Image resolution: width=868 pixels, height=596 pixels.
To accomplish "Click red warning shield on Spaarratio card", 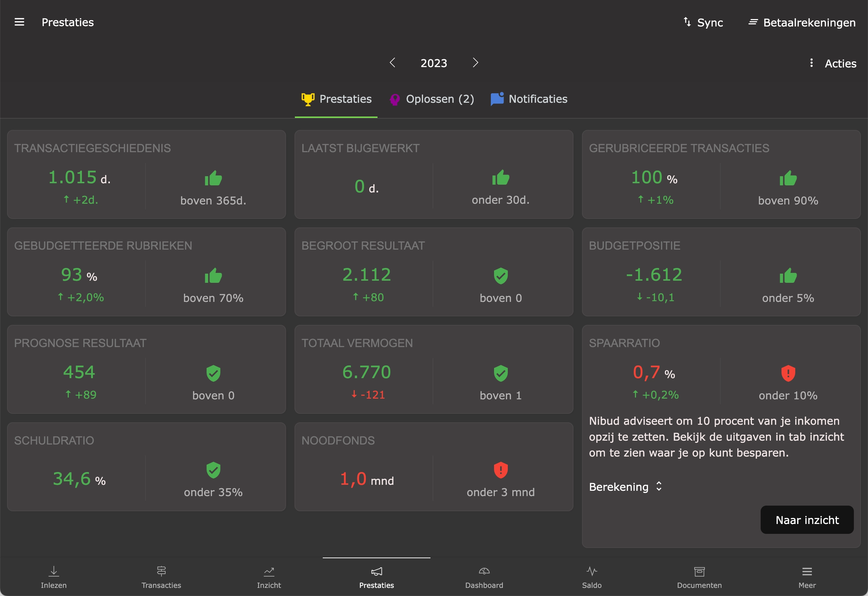I will pyautogui.click(x=788, y=373).
